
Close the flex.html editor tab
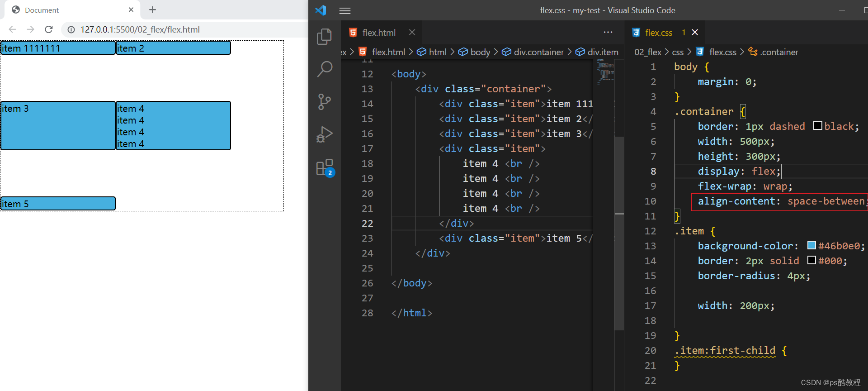(x=412, y=32)
